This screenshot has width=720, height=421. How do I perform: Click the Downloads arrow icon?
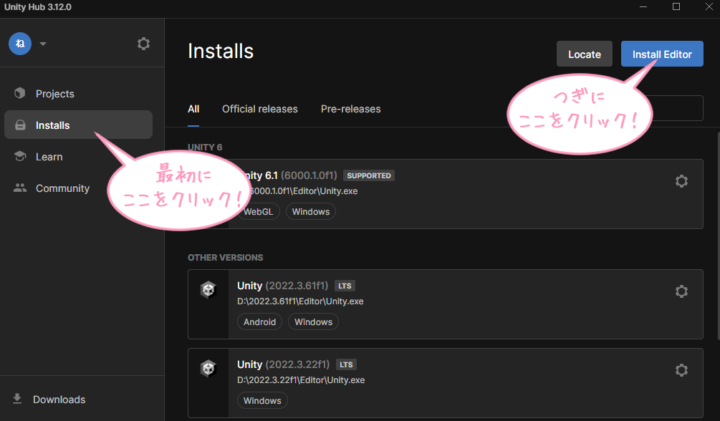[x=17, y=399]
